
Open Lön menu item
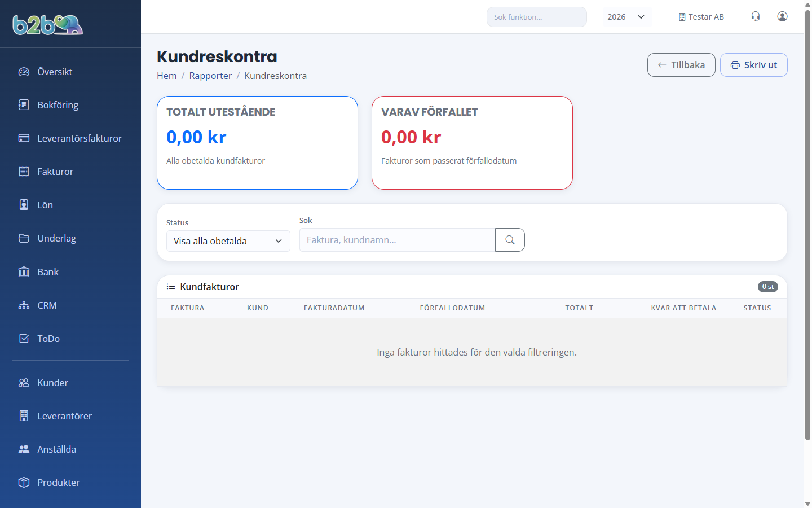click(x=70, y=205)
